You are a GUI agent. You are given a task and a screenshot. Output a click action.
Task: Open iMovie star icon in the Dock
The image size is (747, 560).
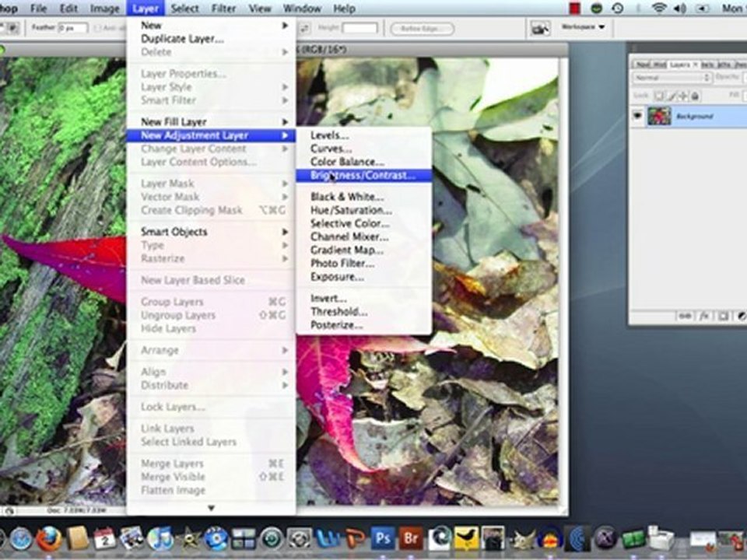pyautogui.click(x=188, y=540)
